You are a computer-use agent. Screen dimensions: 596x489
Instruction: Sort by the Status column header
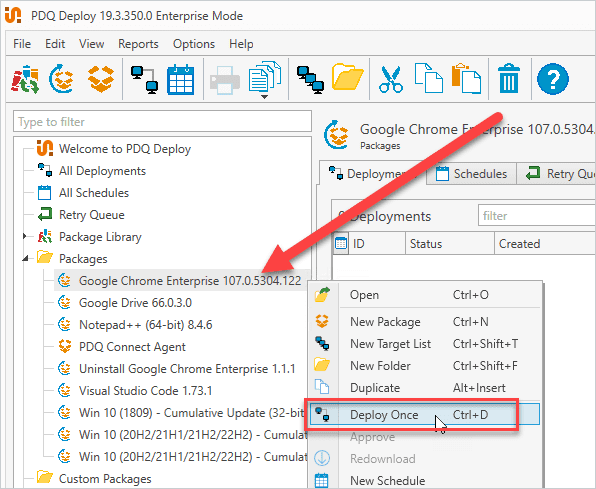point(450,243)
